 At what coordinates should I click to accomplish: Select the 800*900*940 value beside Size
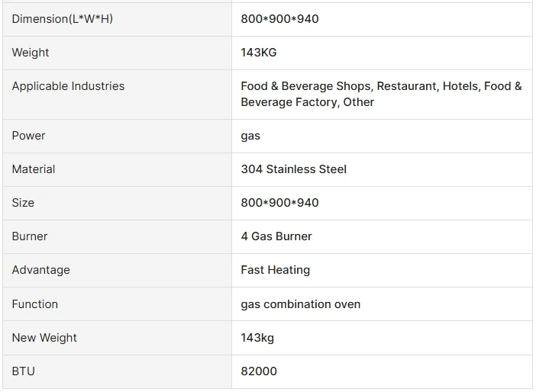pyautogui.click(x=279, y=203)
